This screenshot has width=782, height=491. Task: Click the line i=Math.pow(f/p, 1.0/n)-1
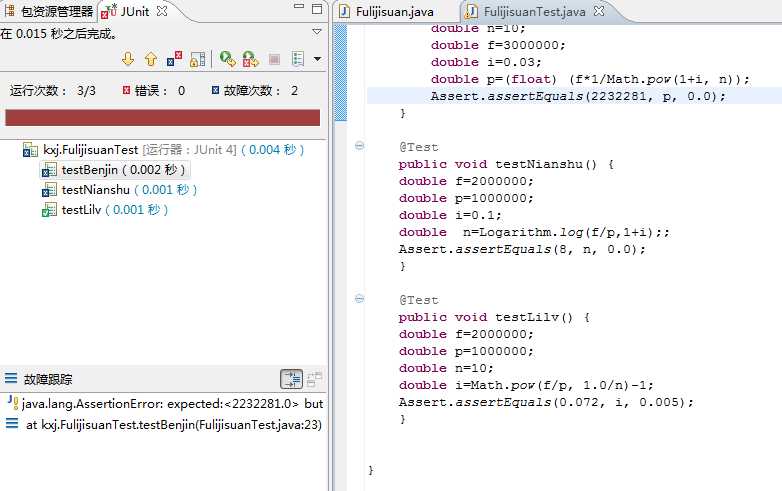(x=526, y=385)
